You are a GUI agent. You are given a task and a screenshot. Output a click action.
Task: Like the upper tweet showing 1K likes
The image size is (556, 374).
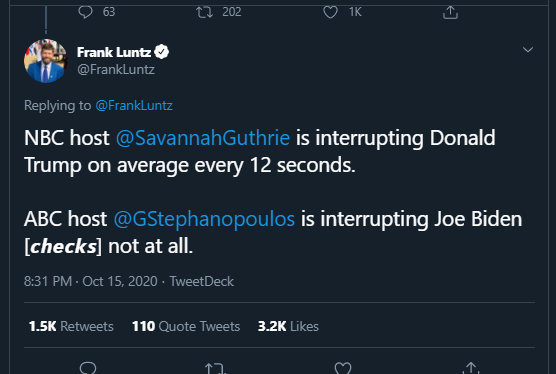[330, 12]
